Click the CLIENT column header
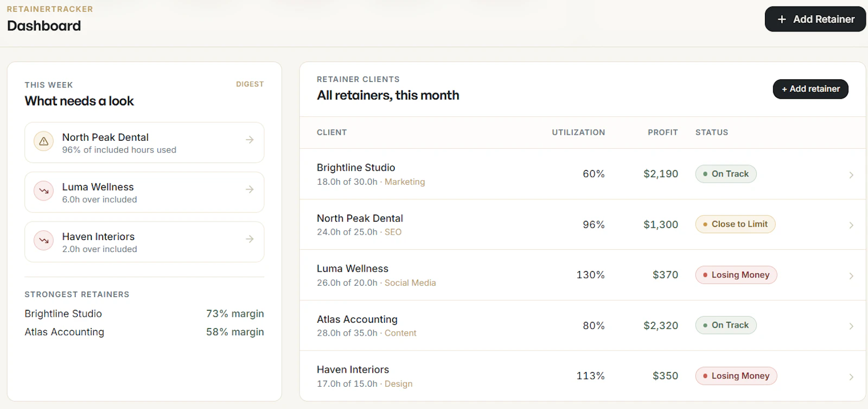 331,133
